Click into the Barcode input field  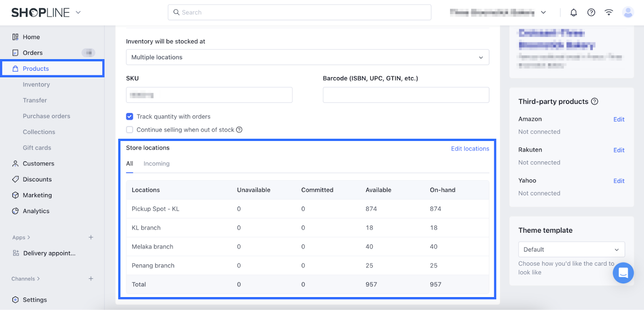click(406, 95)
